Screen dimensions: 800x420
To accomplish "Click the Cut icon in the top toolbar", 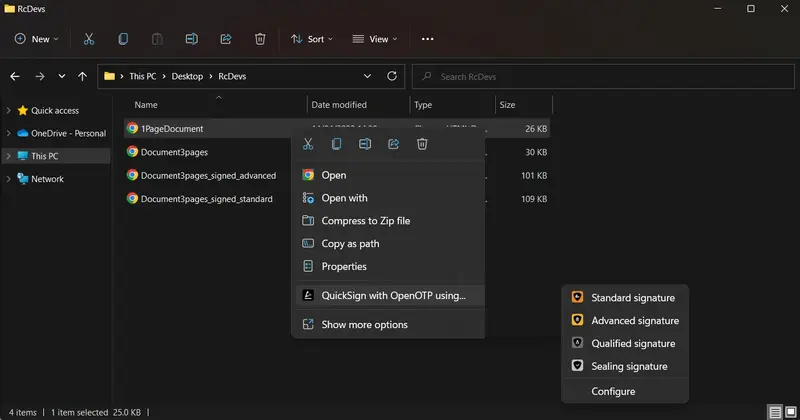I will point(89,39).
